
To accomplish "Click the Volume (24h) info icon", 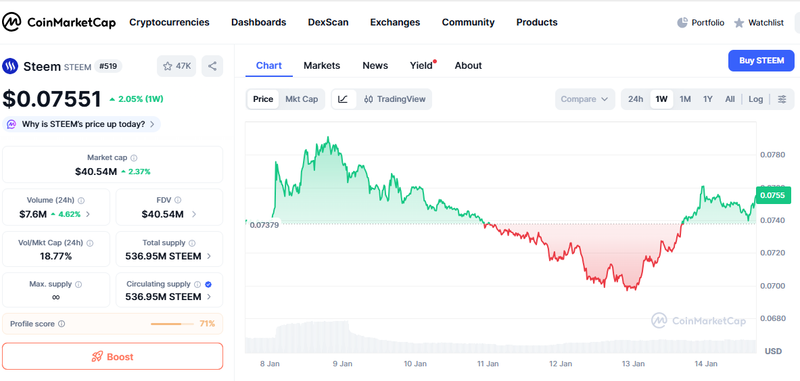I will [x=81, y=200].
